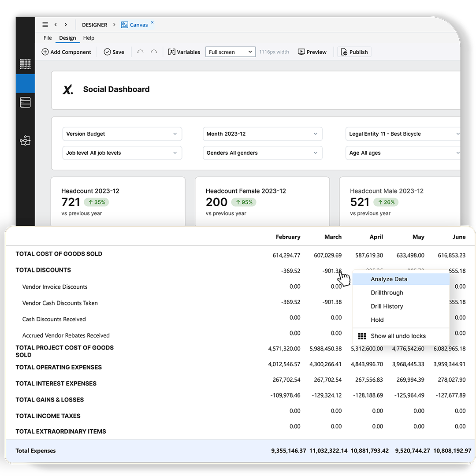Save the dashboard using the Save button
This screenshot has height=476, width=476.
(x=114, y=52)
